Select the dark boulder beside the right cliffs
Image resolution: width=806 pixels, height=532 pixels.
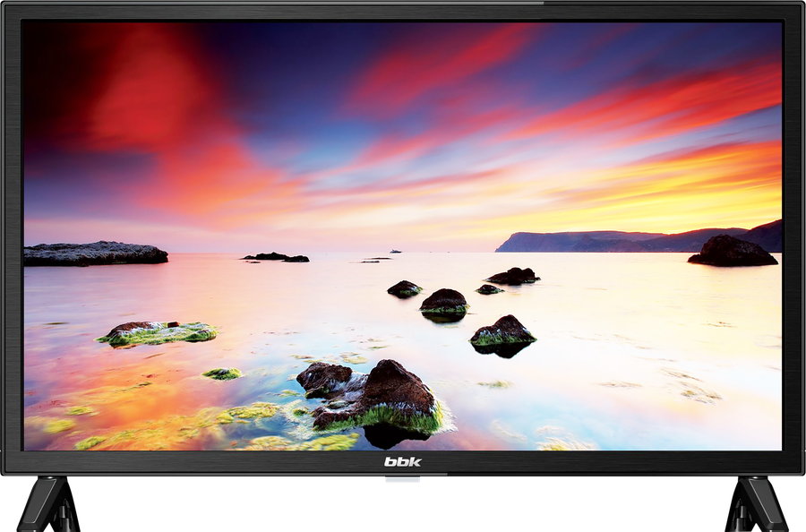pos(732,252)
